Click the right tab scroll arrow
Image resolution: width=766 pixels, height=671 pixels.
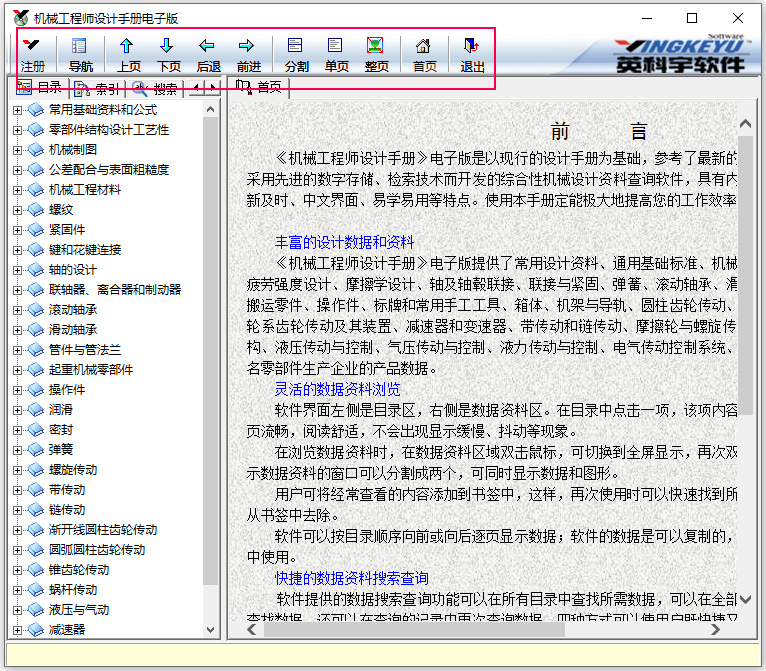click(x=212, y=88)
